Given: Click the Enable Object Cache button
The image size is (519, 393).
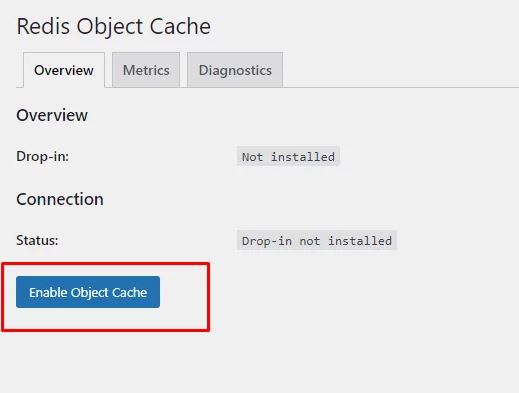Looking at the screenshot, I should click(88, 292).
